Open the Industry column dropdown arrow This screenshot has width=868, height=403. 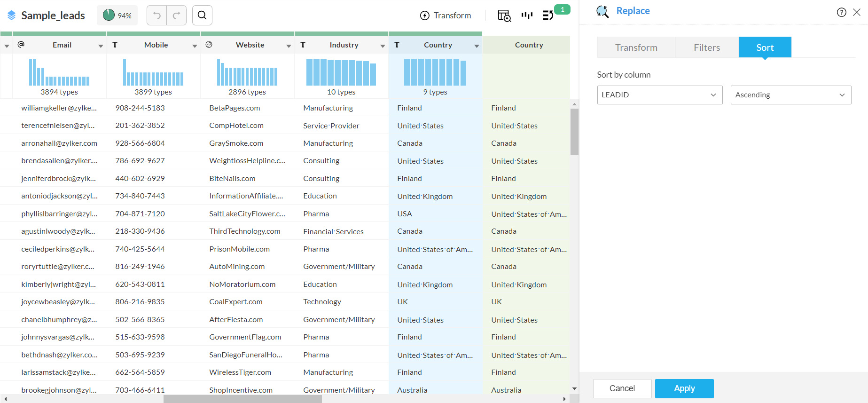(x=383, y=46)
